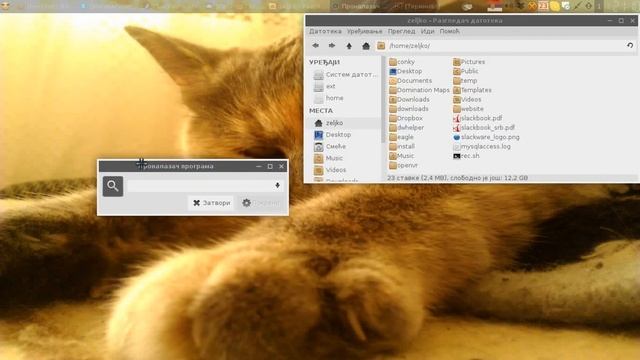Screen dimensions: 640x360
Task: Click the /home/zeljko/ location path field
Action: pyautogui.click(x=505, y=46)
